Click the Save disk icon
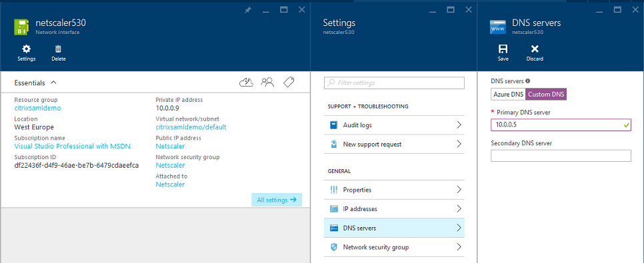The height and width of the screenshot is (263, 644). click(x=503, y=50)
